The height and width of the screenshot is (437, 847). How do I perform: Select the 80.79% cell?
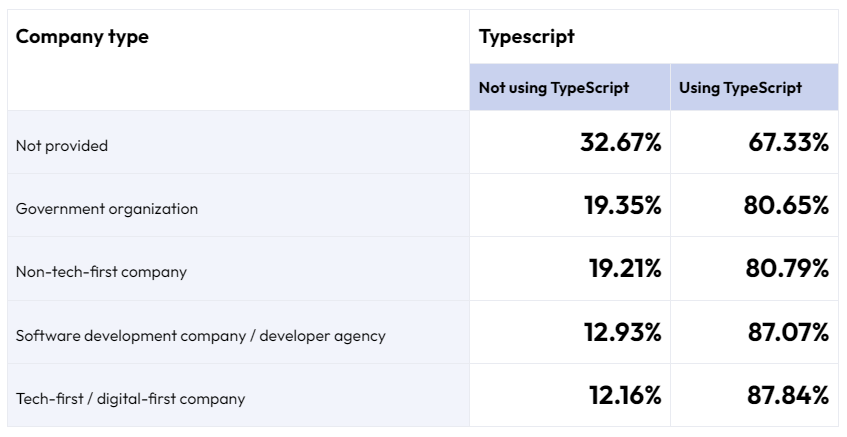pyautogui.click(x=755, y=268)
